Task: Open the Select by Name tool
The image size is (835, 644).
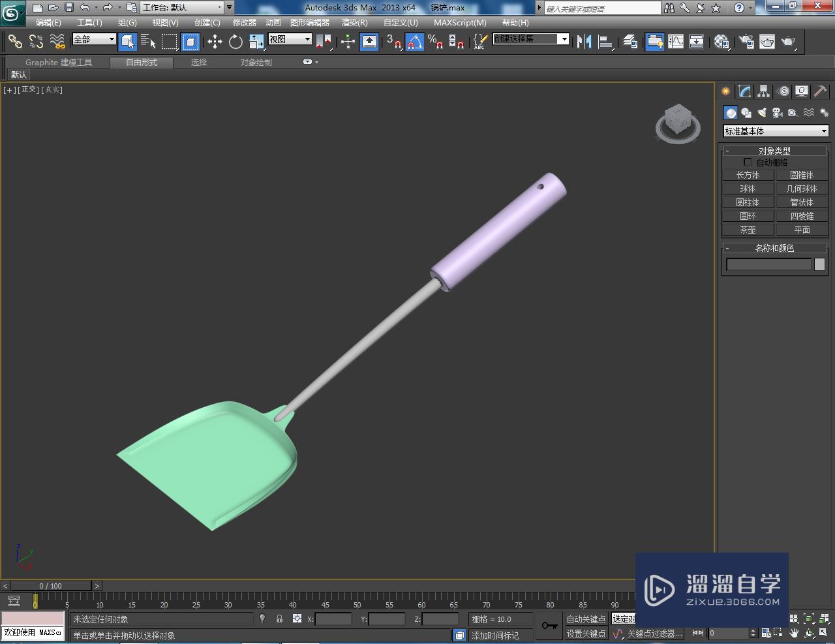Action: [x=148, y=42]
